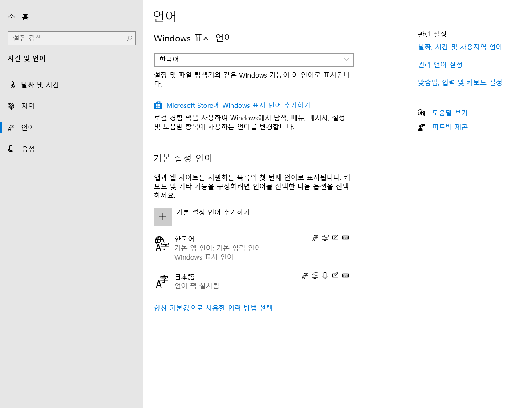Click handwriting icon in 한국어 row
This screenshot has width=532, height=408.
pyautogui.click(x=335, y=237)
